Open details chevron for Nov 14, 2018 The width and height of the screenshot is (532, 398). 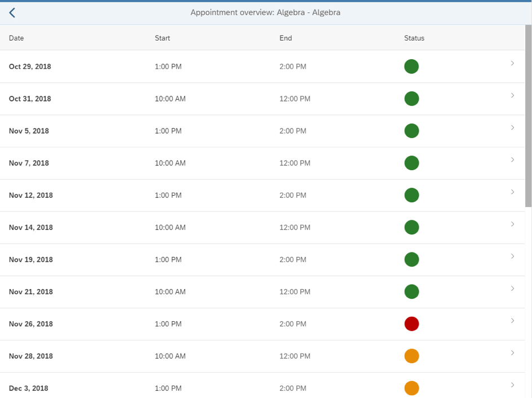point(512,224)
